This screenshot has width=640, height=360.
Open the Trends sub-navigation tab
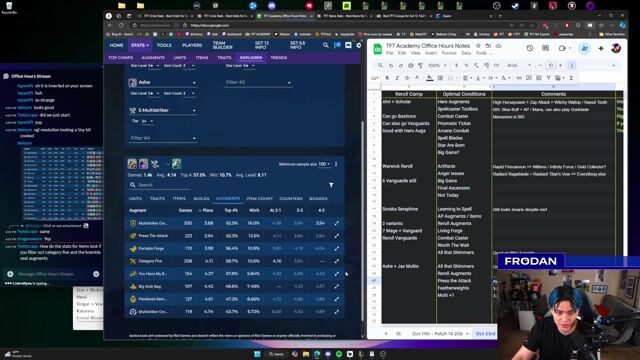point(279,58)
